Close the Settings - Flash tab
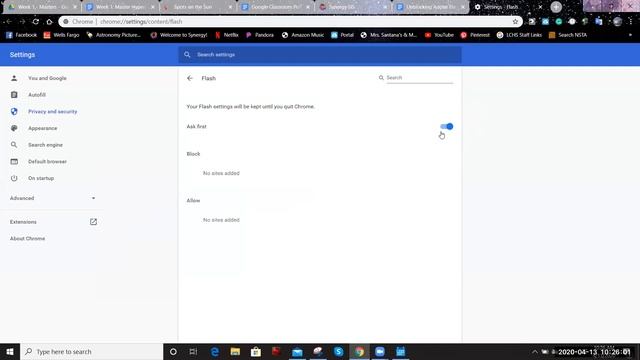Image resolution: width=640 pixels, height=360 pixels. (540, 7)
